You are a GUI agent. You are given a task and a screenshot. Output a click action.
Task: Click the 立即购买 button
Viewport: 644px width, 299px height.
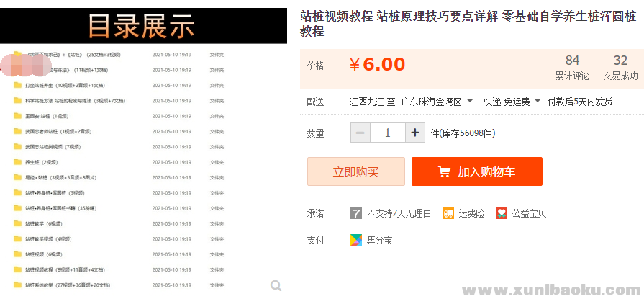pyautogui.click(x=355, y=172)
